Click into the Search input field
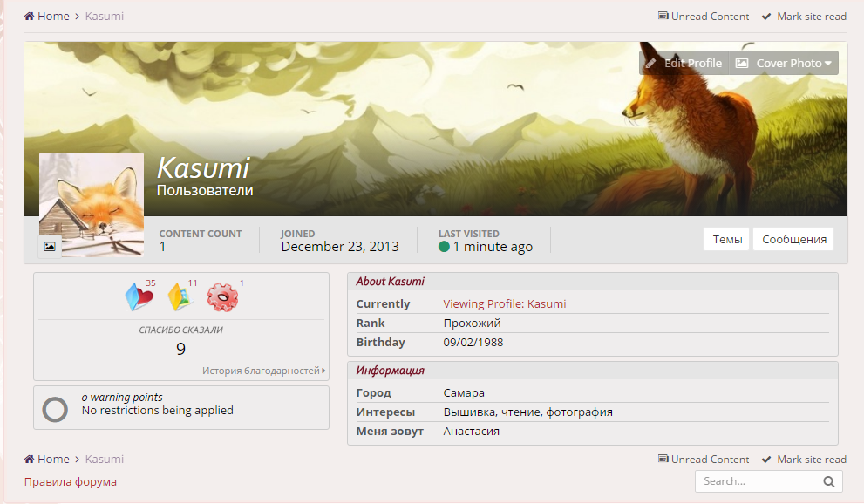The height and width of the screenshot is (504, 864). (757, 481)
